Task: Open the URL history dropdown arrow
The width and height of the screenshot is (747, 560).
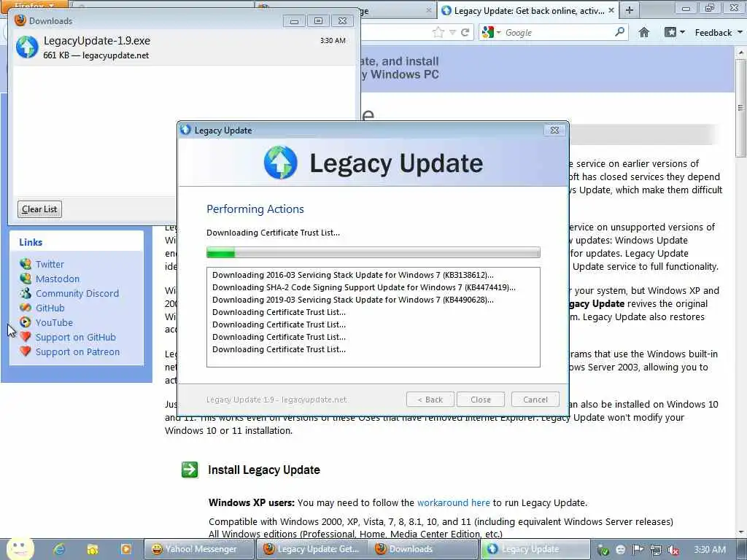Action: (452, 32)
